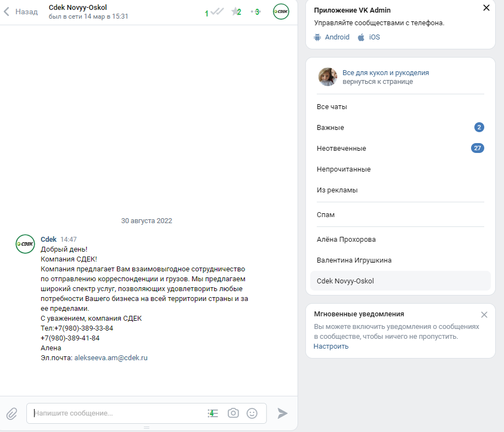The height and width of the screenshot is (432, 504).
Task: Open the alekseeva.am@cdek.ru email link
Action: click(111, 358)
